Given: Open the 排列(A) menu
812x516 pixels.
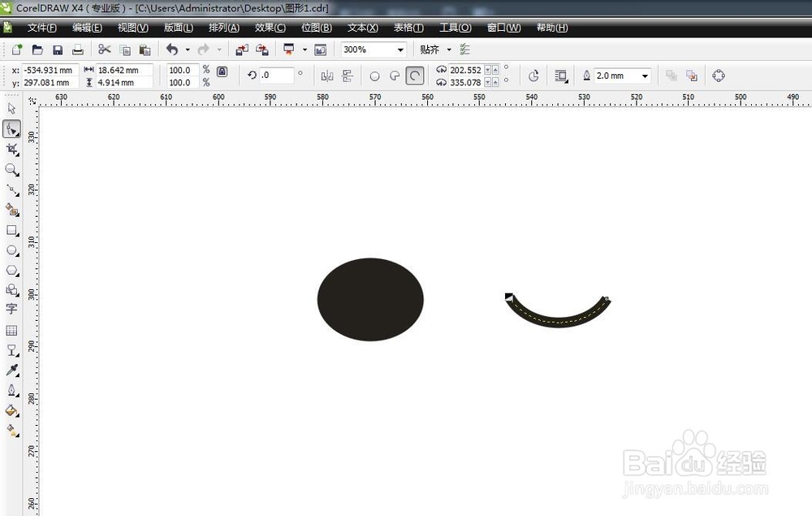Looking at the screenshot, I should (224, 28).
